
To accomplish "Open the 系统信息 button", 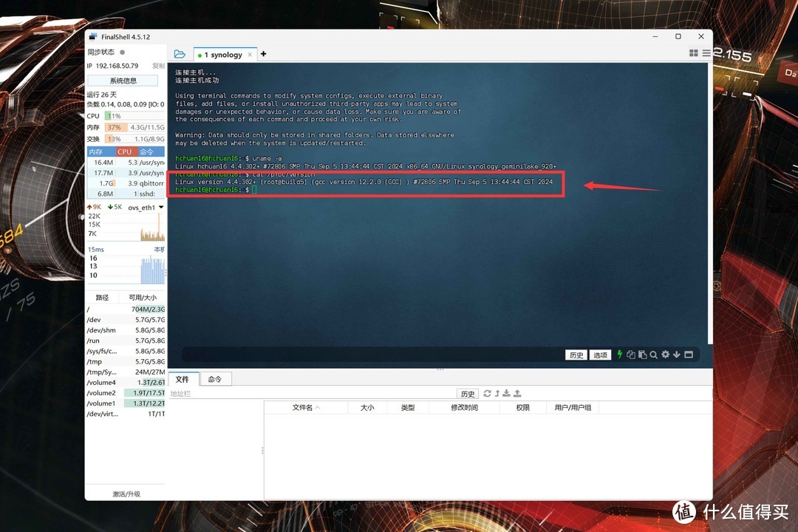I will point(123,81).
